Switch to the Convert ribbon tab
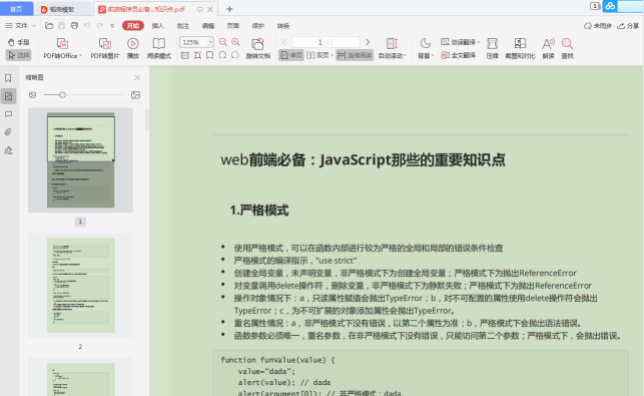 (x=283, y=25)
